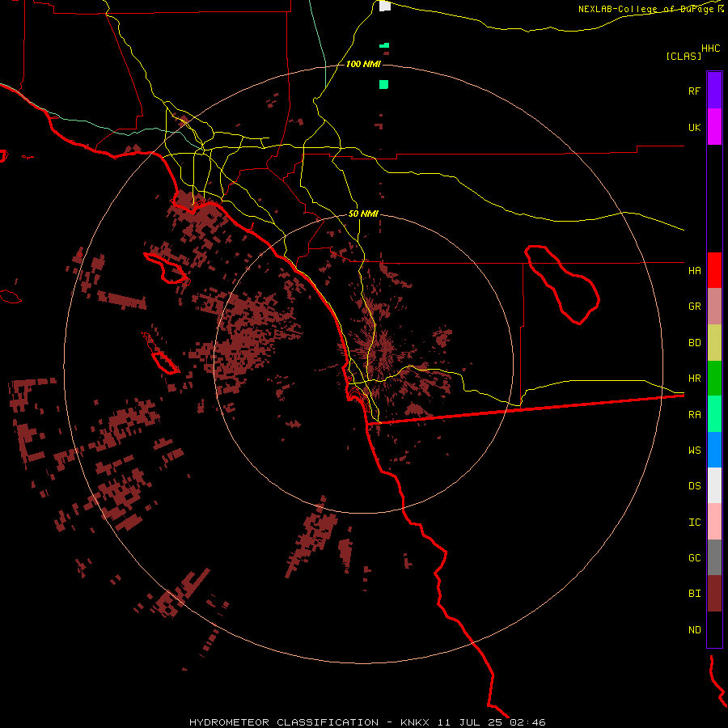The width and height of the screenshot is (728, 728).
Task: Click the '02:46' timestamp text
Action: click(x=527, y=722)
